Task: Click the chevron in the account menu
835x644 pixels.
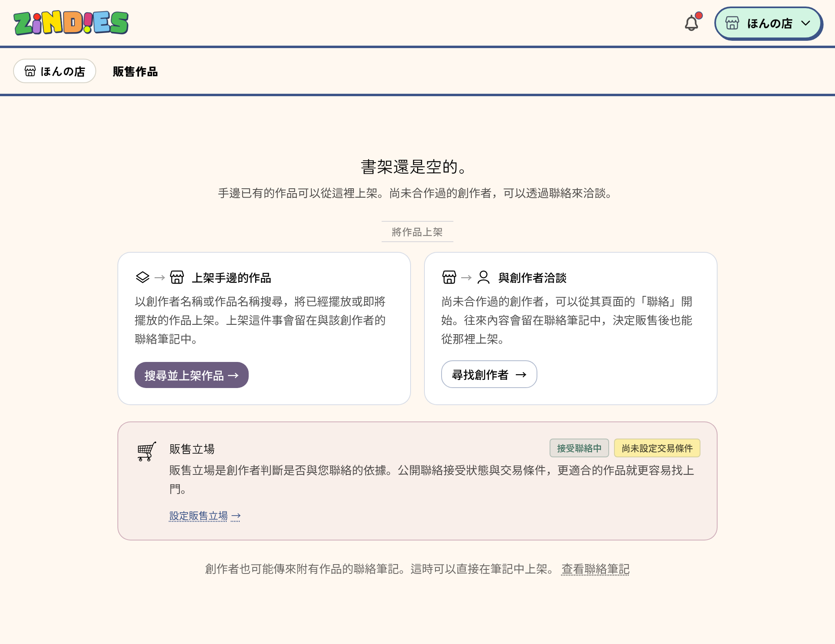Action: tap(806, 23)
